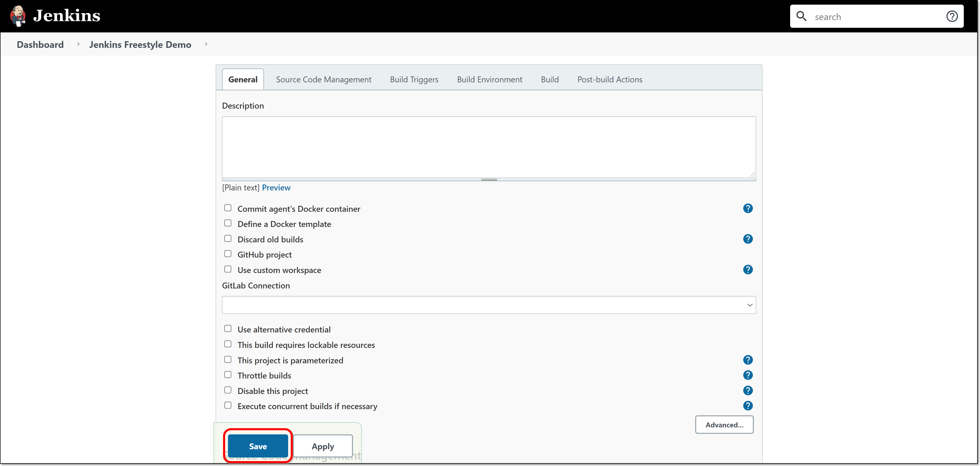Enable Commit agent's Docker container checkbox
The image size is (980, 466).
227,208
